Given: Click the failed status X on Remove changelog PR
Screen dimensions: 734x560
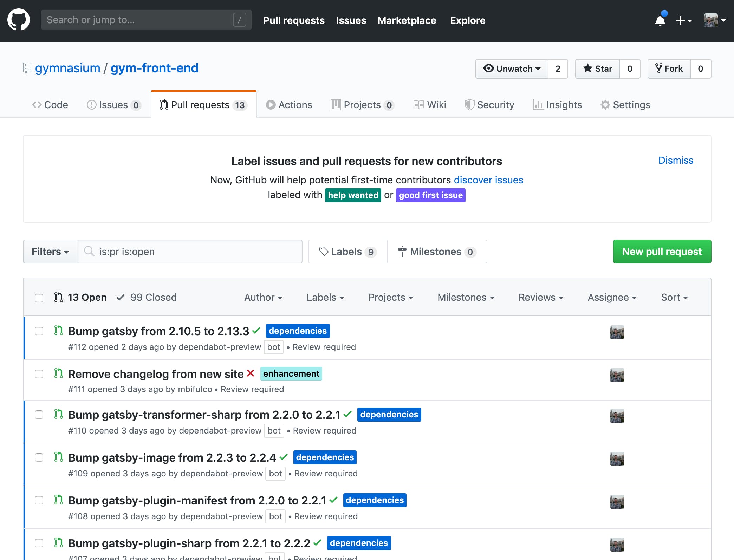Looking at the screenshot, I should (x=251, y=373).
